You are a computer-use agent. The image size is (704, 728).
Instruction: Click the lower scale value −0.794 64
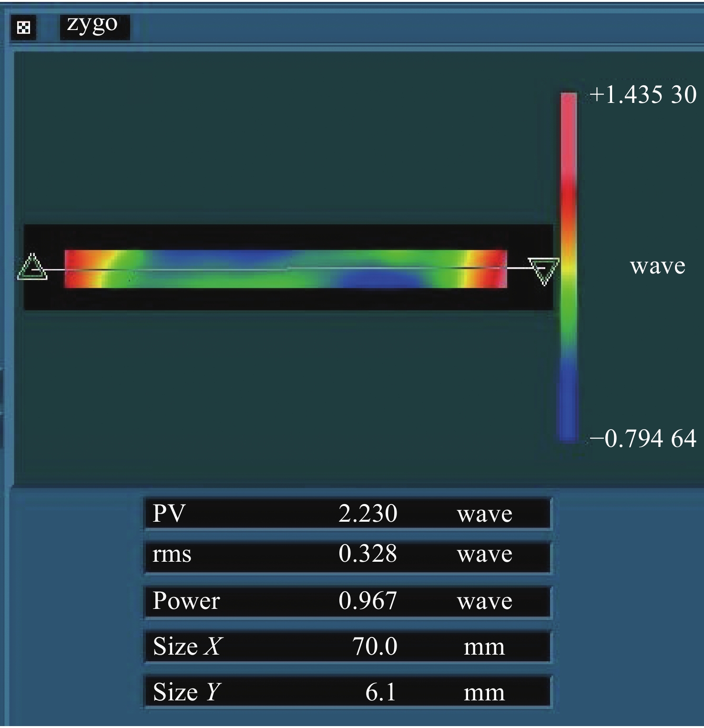[643, 438]
